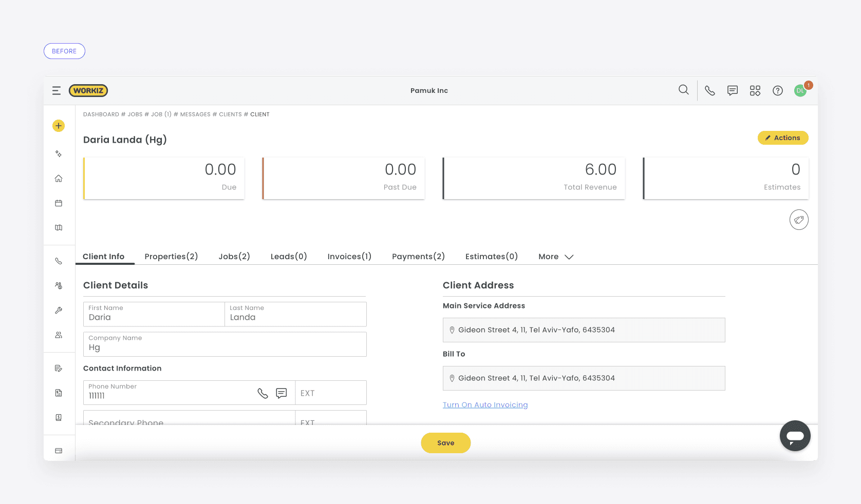Open the search magnifier in the header

683,90
